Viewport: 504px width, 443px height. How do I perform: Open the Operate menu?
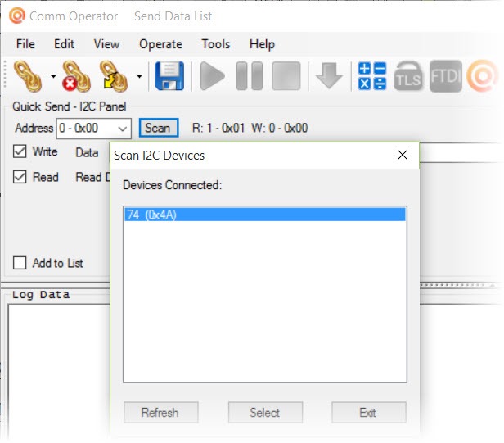[x=160, y=44]
